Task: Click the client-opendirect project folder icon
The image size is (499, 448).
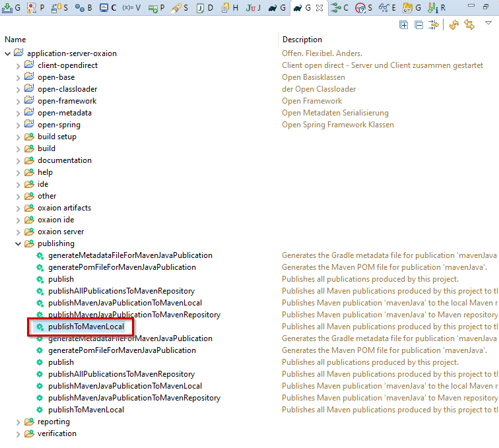Action: [29, 65]
